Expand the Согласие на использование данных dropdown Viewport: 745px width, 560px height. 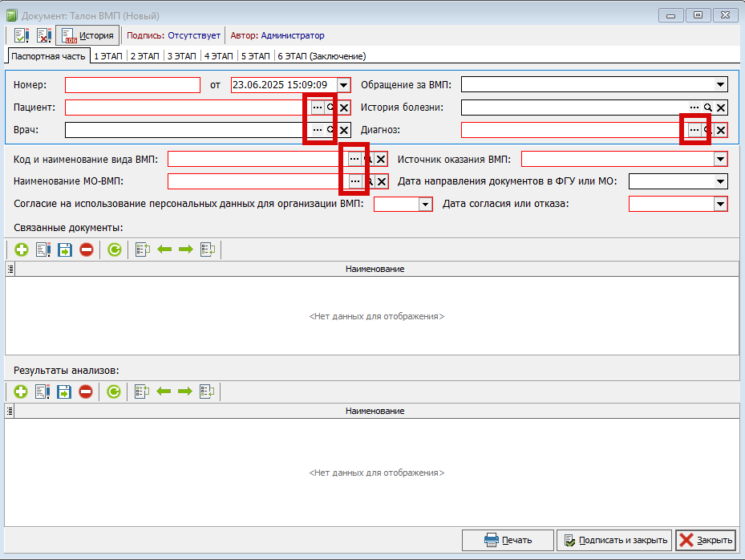point(425,205)
